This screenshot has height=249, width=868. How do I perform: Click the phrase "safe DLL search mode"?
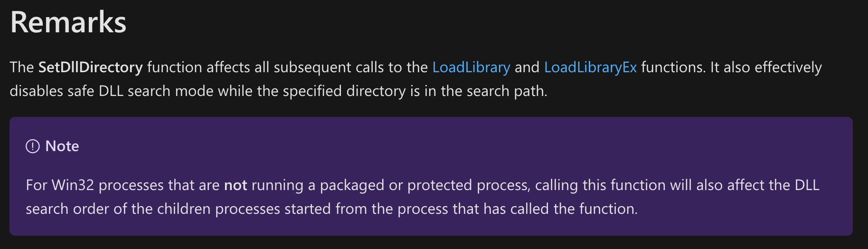(144, 91)
